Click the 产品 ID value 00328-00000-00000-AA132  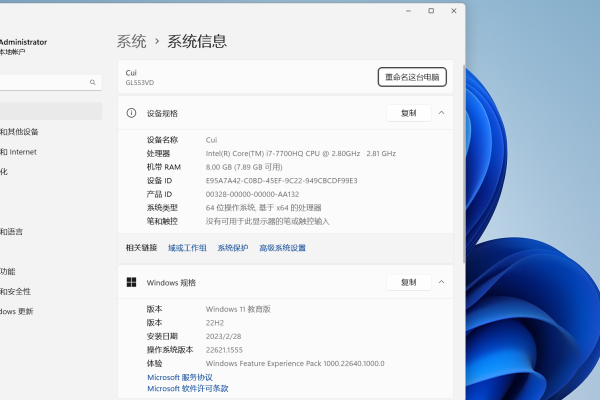[252, 194]
